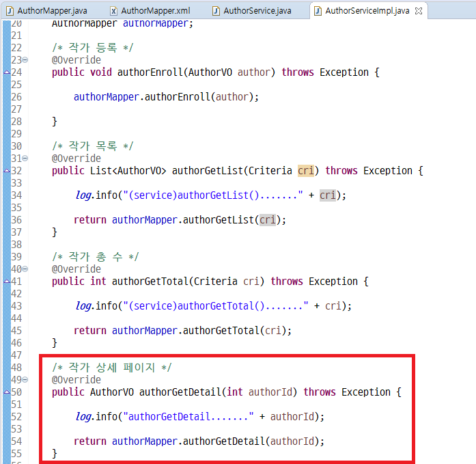Click authorGetDetail call on line 54
Image resolution: width=476 pixels, height=464 pixels.
pos(224,441)
